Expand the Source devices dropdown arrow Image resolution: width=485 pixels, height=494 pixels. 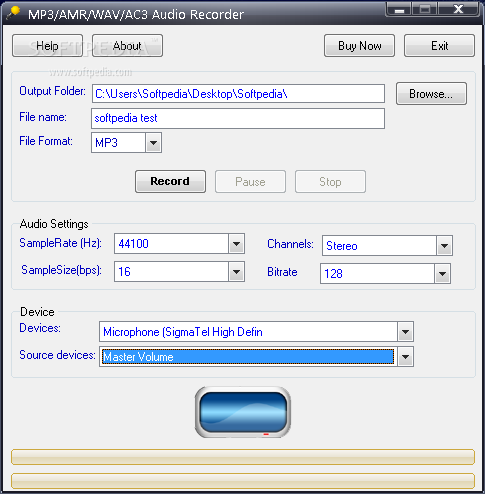pos(405,357)
